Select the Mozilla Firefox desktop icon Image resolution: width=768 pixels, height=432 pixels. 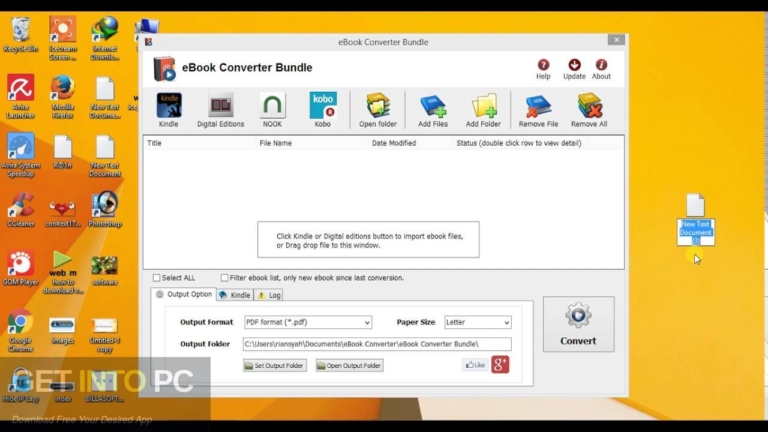coord(63,96)
